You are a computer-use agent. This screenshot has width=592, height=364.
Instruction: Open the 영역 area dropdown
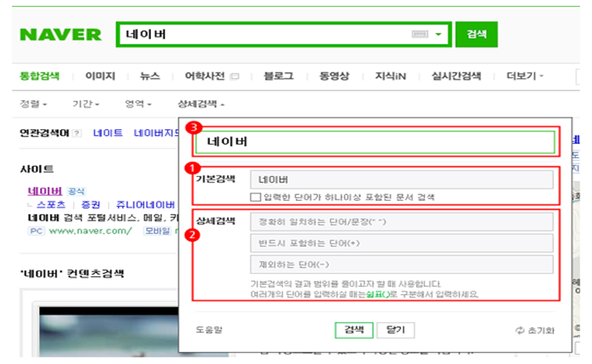[x=138, y=104]
